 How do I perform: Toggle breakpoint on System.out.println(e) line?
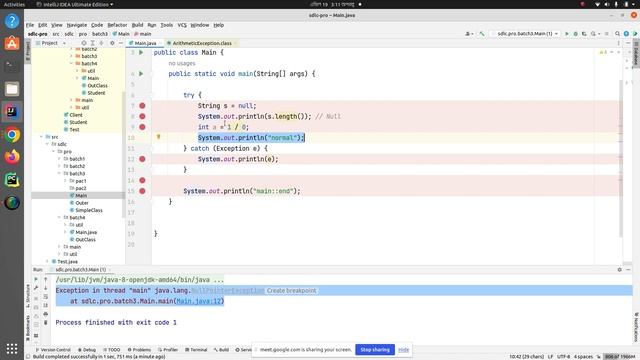point(142,159)
